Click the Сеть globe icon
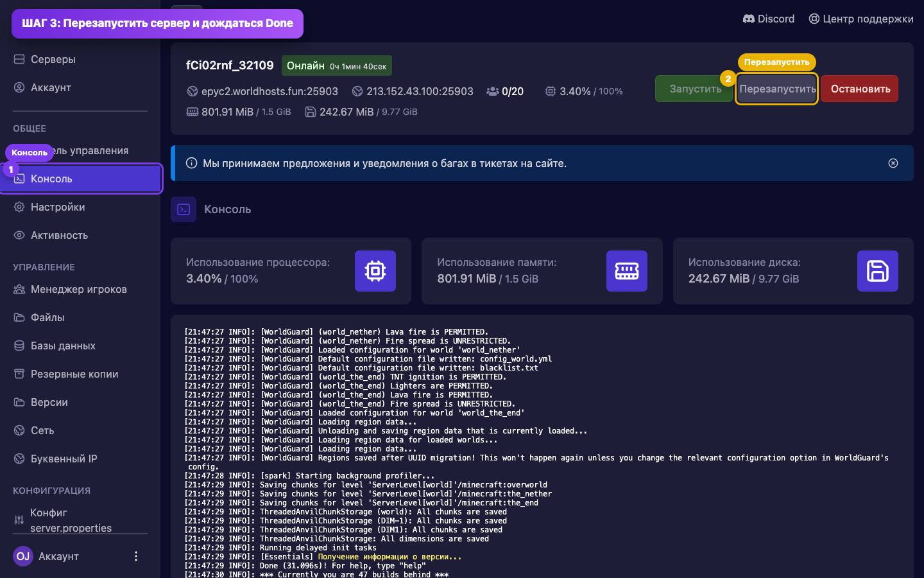924x578 pixels. point(19,430)
